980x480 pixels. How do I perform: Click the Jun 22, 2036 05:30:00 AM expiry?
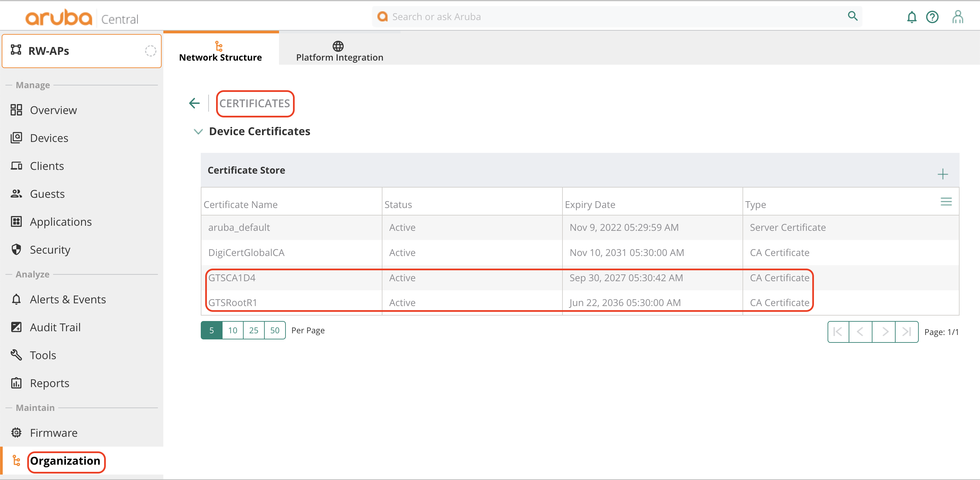pyautogui.click(x=625, y=303)
